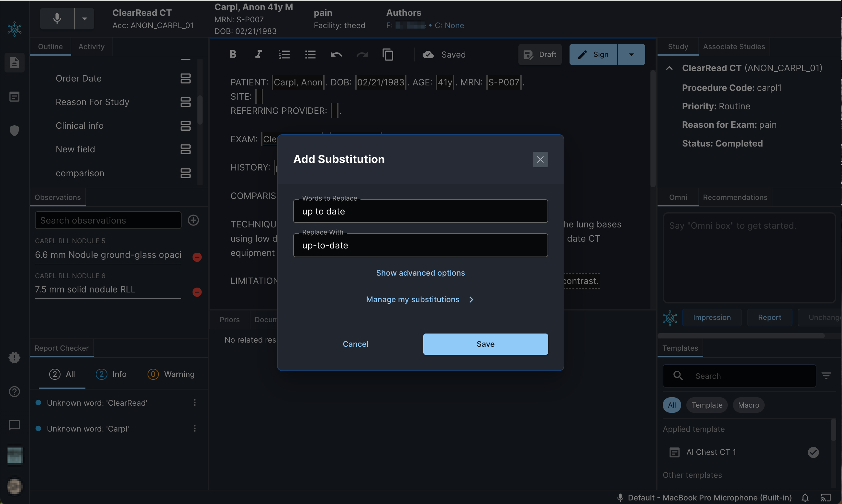Image resolution: width=842 pixels, height=504 pixels.
Task: Switch to the Associate Studies tab
Action: click(x=734, y=47)
